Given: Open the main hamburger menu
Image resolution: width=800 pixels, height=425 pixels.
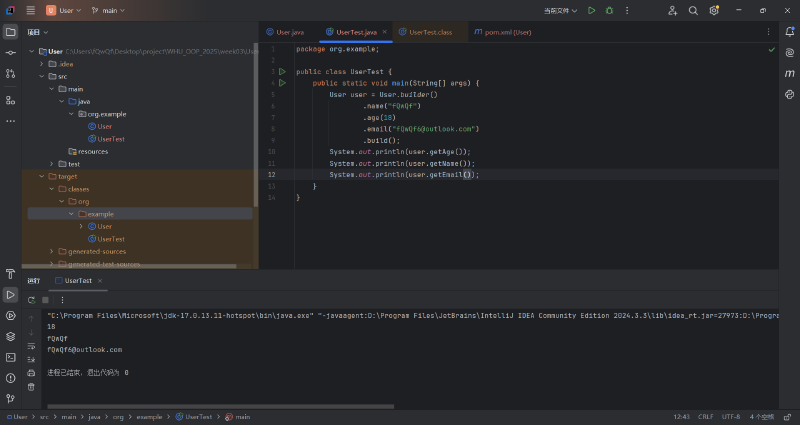Looking at the screenshot, I should coord(31,10).
